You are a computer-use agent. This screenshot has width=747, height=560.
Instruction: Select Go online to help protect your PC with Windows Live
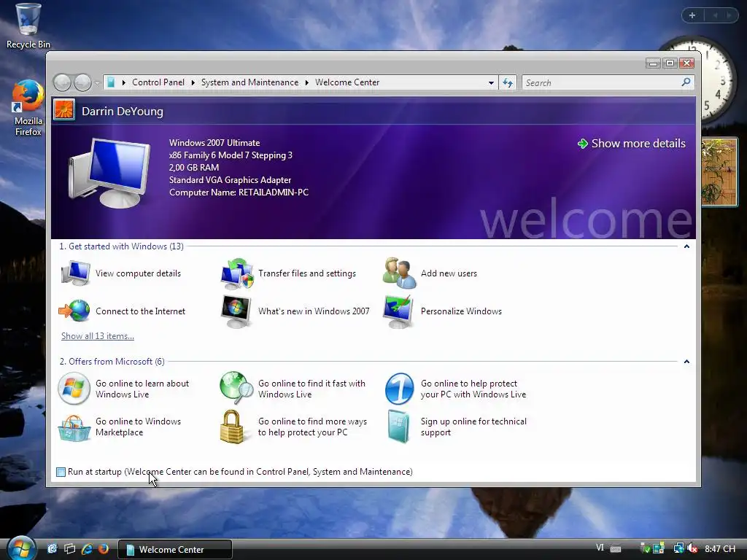[455, 389]
